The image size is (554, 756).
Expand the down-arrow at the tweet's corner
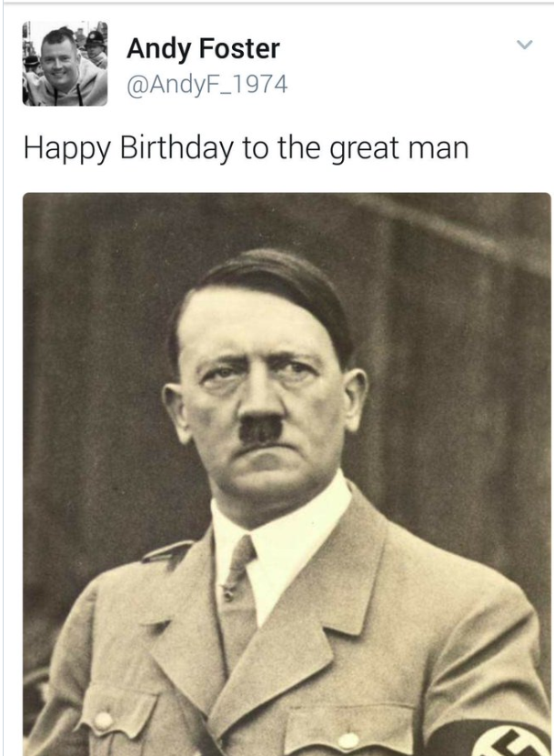coord(525,45)
